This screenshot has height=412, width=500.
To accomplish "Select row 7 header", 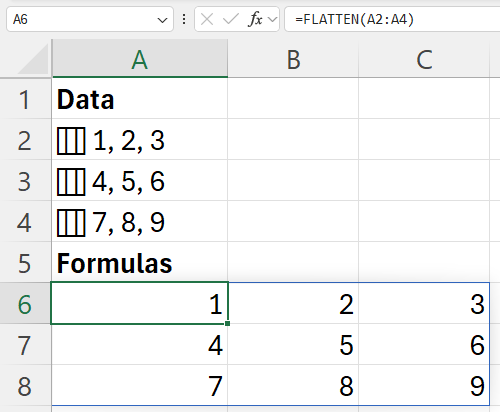I will pos(25,344).
